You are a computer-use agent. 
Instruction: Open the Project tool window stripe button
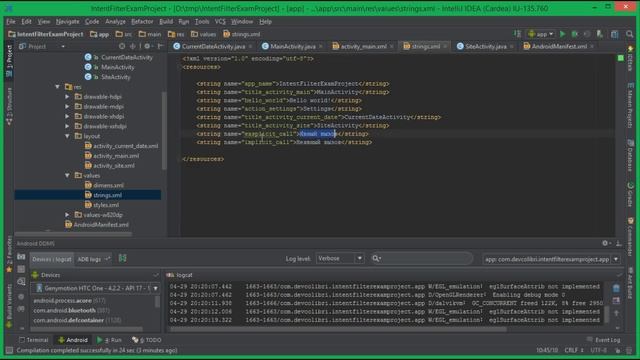[x=9, y=61]
